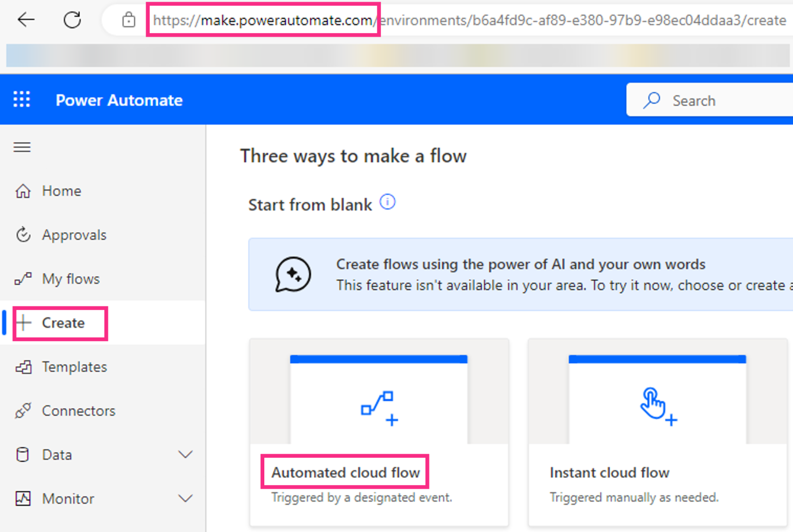793x532 pixels.
Task: Collapse the sidebar with hamburger menu
Action: click(22, 147)
